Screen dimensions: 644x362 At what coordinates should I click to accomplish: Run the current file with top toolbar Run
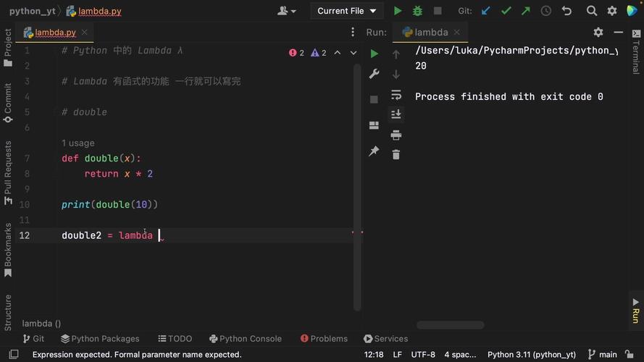pyautogui.click(x=398, y=11)
